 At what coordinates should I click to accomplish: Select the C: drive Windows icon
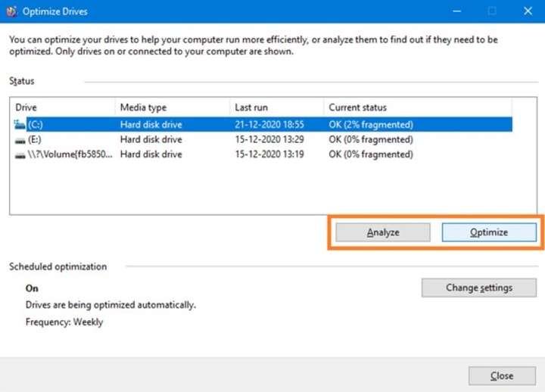click(20, 124)
